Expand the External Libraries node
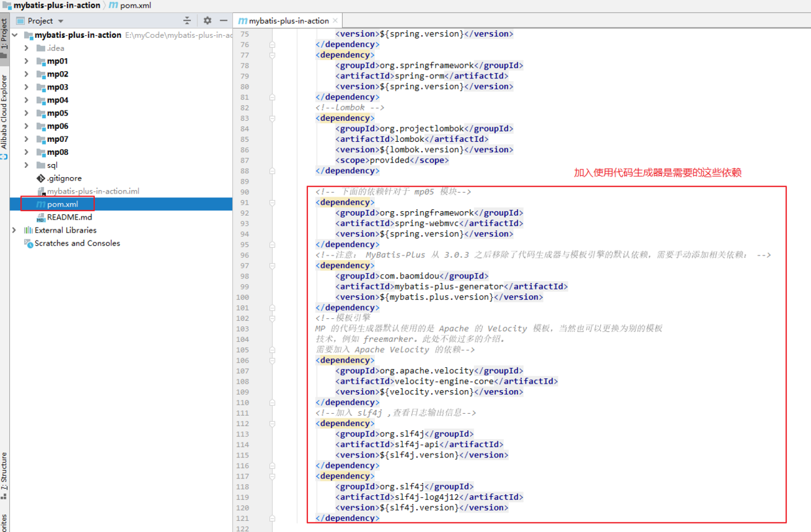 [x=14, y=230]
